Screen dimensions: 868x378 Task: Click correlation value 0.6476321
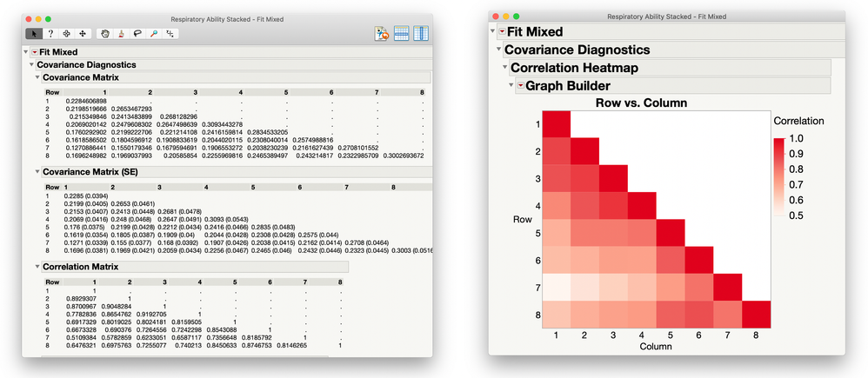pyautogui.click(x=82, y=345)
